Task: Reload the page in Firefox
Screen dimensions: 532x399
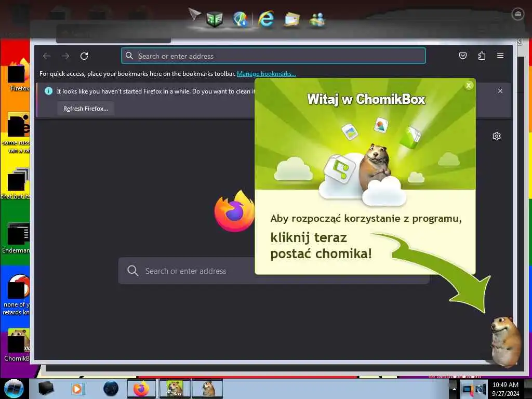Action: 84,56
